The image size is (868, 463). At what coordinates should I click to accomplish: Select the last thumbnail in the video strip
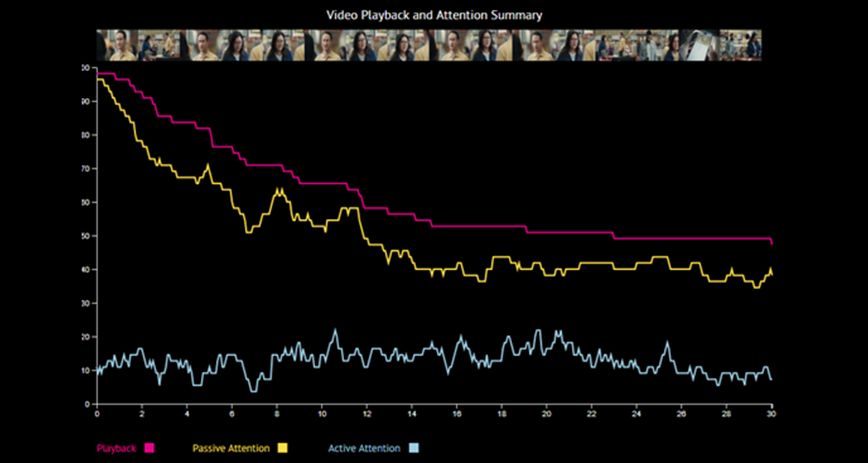[741, 45]
